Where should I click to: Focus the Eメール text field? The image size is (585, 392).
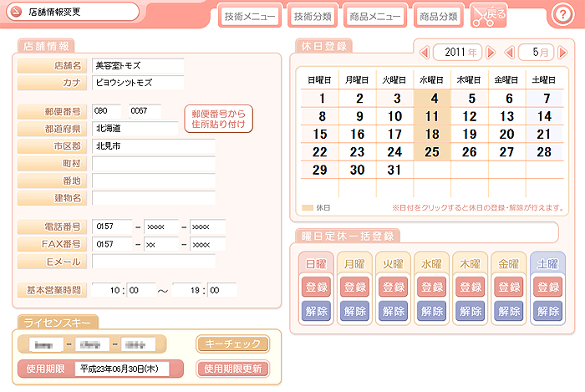(153, 262)
